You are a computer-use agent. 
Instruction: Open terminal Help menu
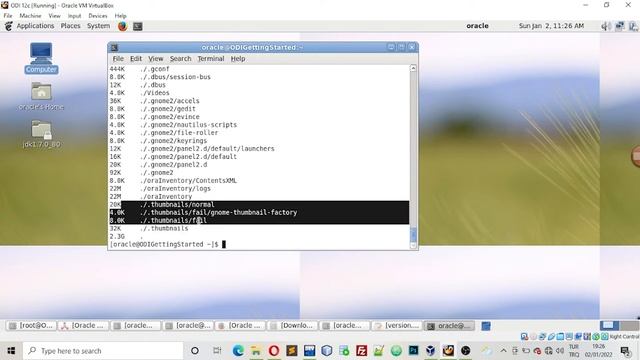tap(238, 59)
